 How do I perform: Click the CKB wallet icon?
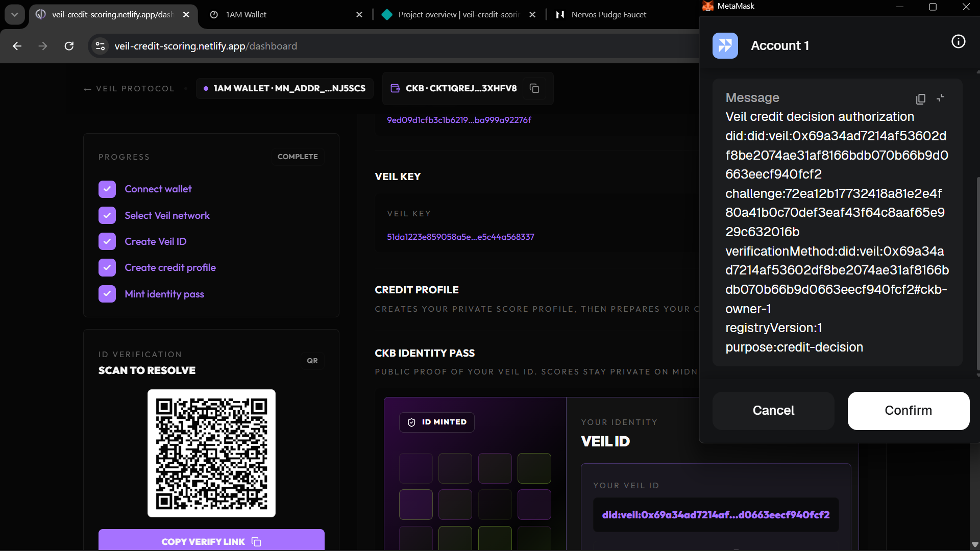[x=395, y=88]
